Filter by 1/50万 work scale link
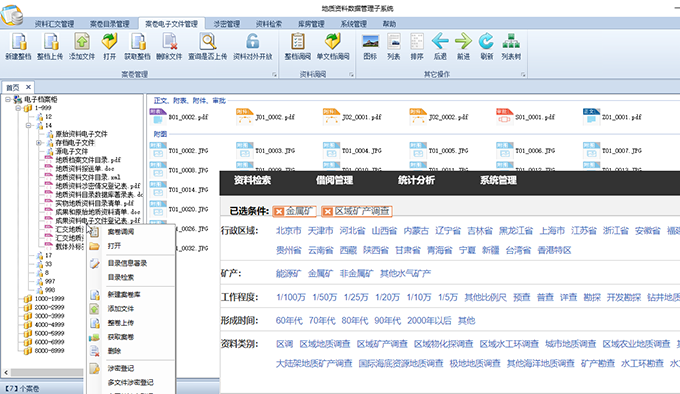The height and width of the screenshot is (394, 680). point(324,297)
